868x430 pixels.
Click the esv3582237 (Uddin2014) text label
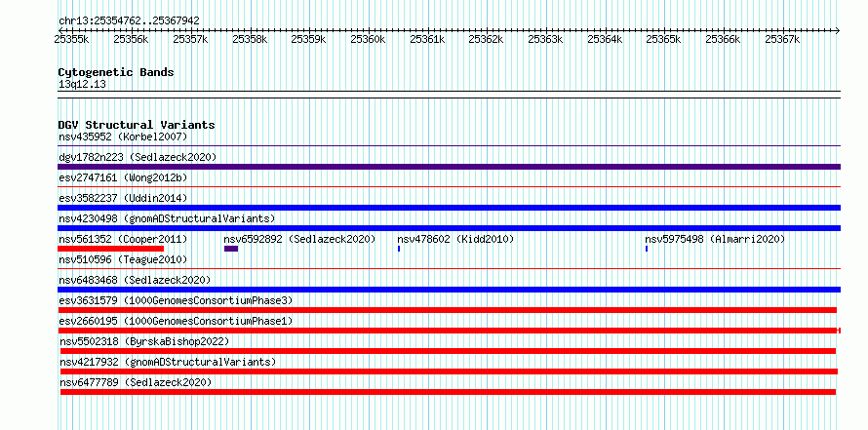pyautogui.click(x=123, y=198)
